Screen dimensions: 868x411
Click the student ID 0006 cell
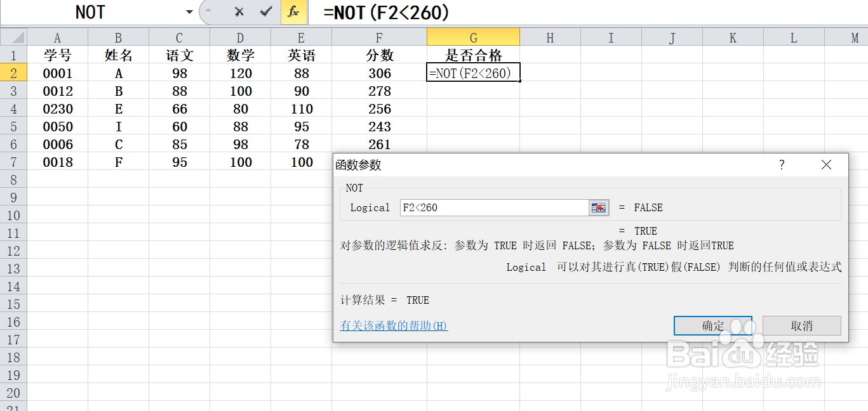tap(57, 144)
